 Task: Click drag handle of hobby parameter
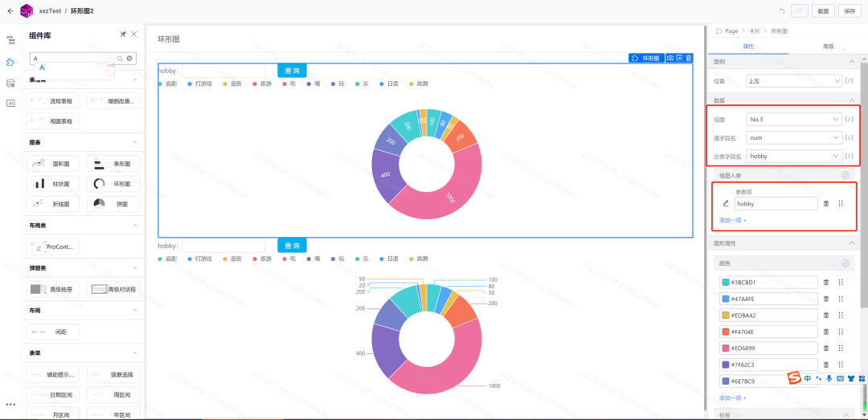[841, 204]
